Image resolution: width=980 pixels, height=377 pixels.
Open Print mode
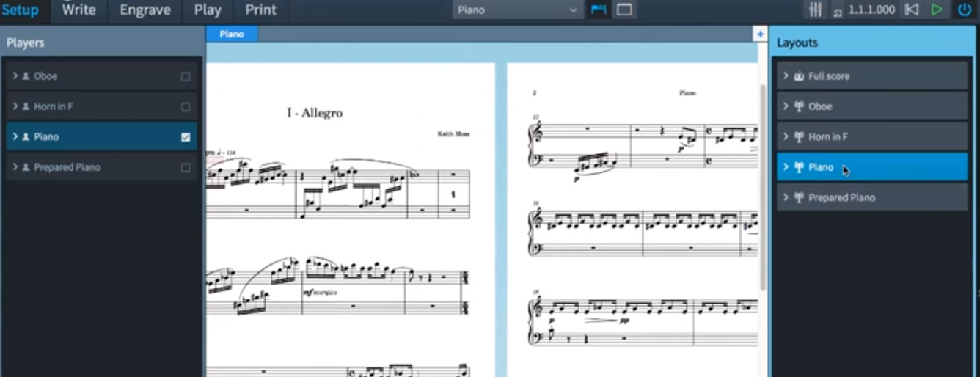pos(260,10)
